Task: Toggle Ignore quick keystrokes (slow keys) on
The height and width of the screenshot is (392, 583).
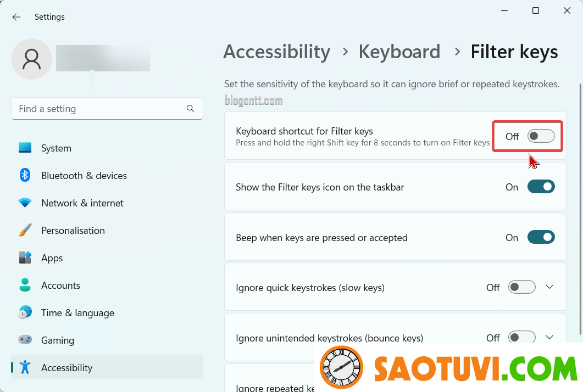Action: click(521, 287)
